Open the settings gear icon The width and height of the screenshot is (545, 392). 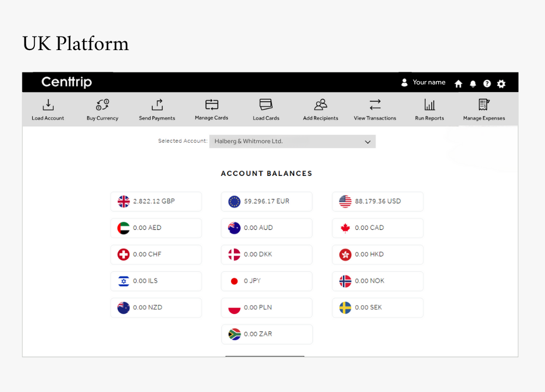(x=501, y=84)
